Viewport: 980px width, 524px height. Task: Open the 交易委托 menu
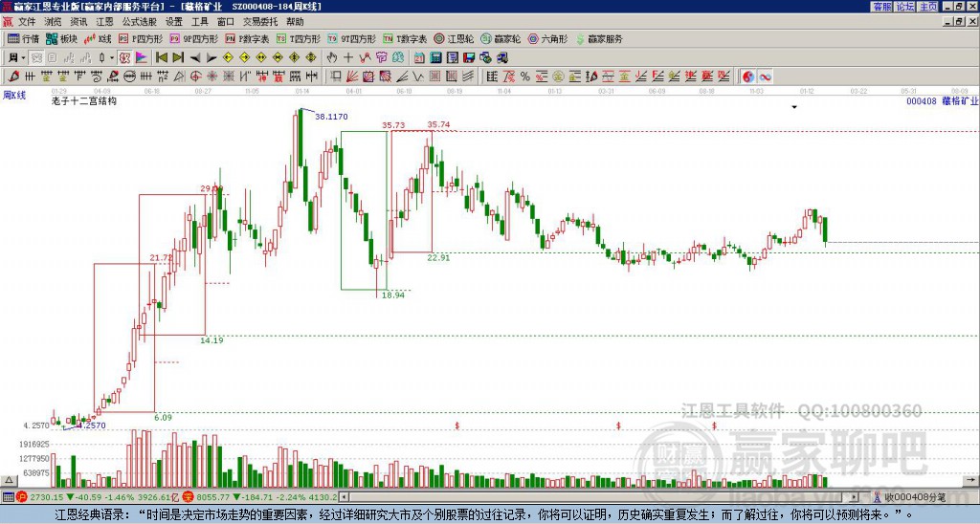(260, 22)
